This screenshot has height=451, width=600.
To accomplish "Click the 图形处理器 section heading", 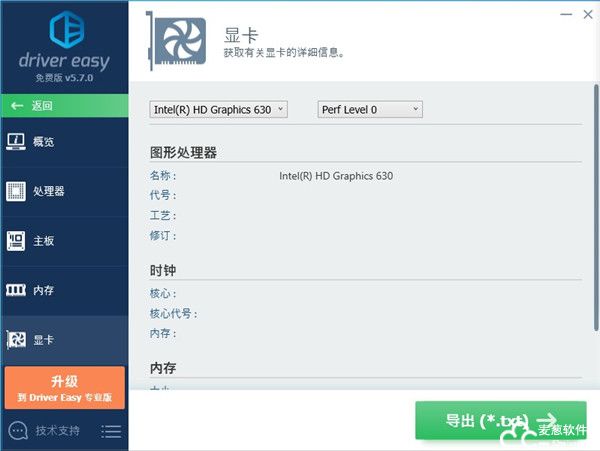I will pyautogui.click(x=183, y=153).
